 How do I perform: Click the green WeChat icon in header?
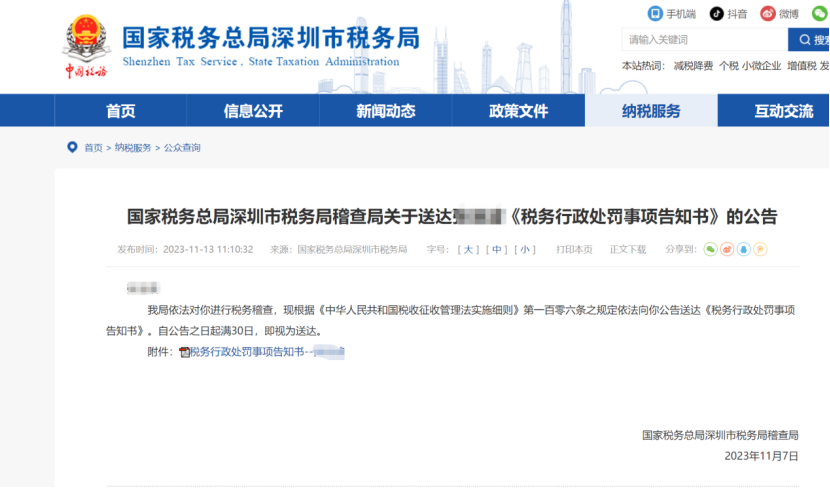point(819,13)
